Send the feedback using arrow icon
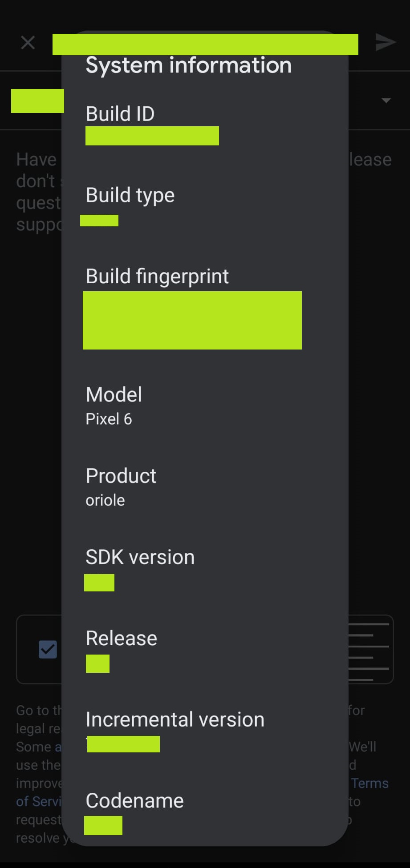Screen dimensions: 410x868 [x=385, y=43]
